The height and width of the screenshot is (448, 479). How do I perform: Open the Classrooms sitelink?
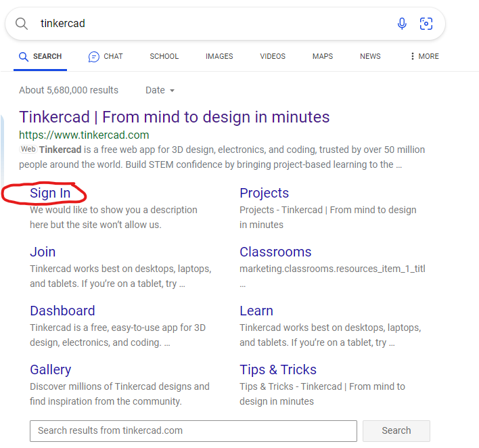pos(275,252)
